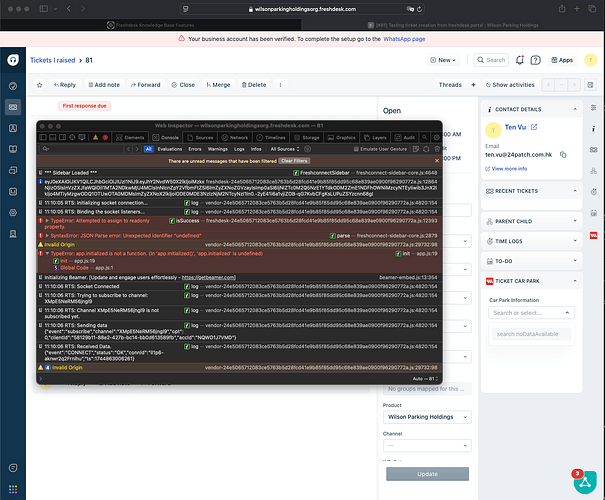Open the chat icon near sidebar bottom
Image resolution: width=605 pixels, height=500 pixels.
pos(13,468)
